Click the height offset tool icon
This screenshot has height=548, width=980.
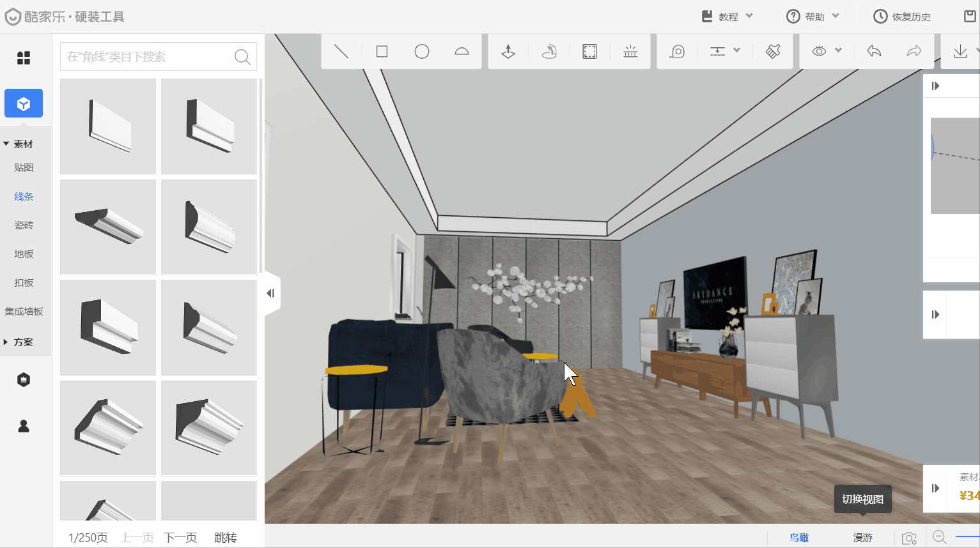click(717, 51)
